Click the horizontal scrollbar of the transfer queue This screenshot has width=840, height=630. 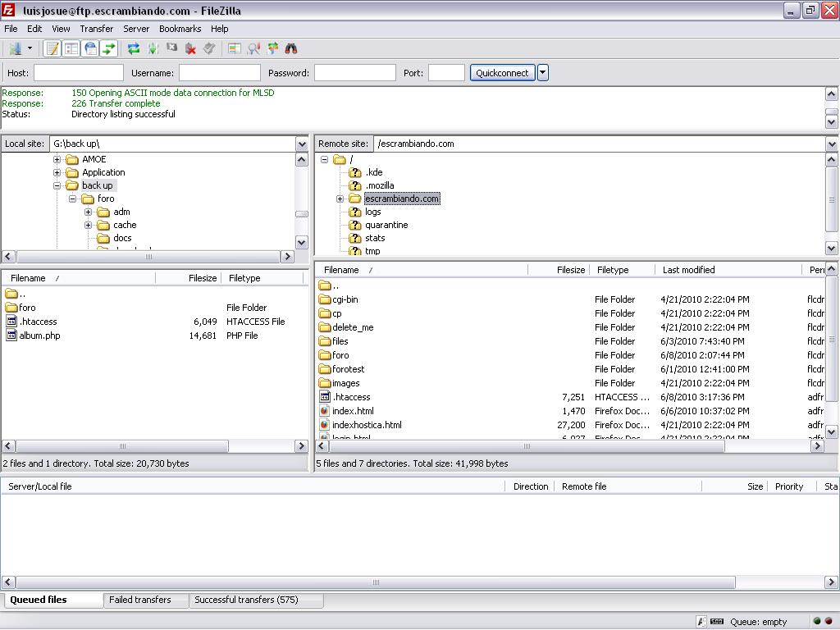[376, 582]
